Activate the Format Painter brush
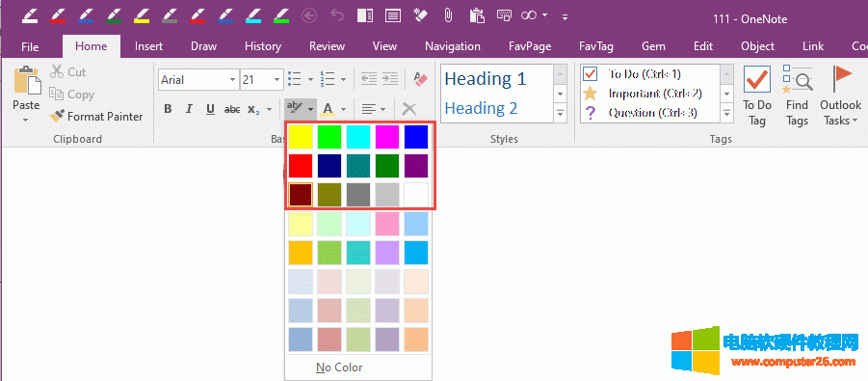 (x=95, y=117)
